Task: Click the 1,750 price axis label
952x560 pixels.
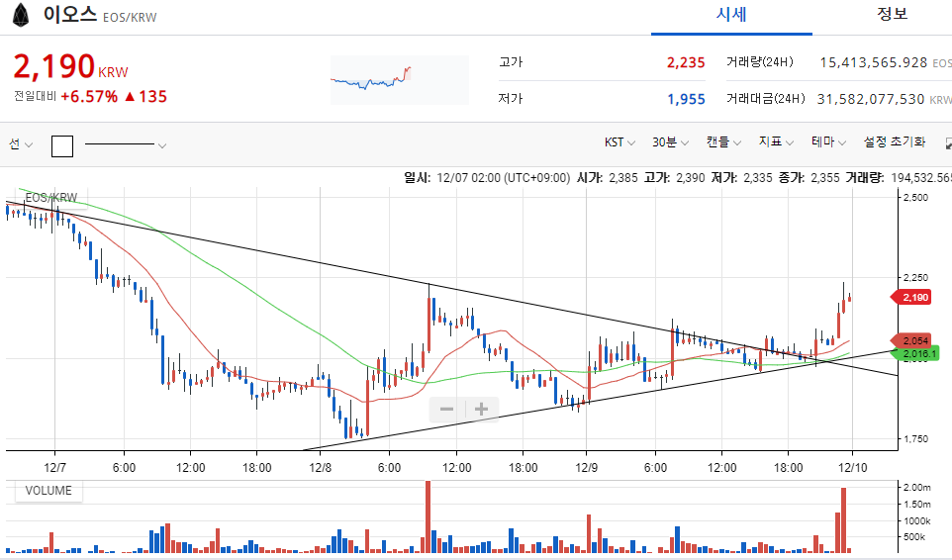Action: pyautogui.click(x=915, y=438)
